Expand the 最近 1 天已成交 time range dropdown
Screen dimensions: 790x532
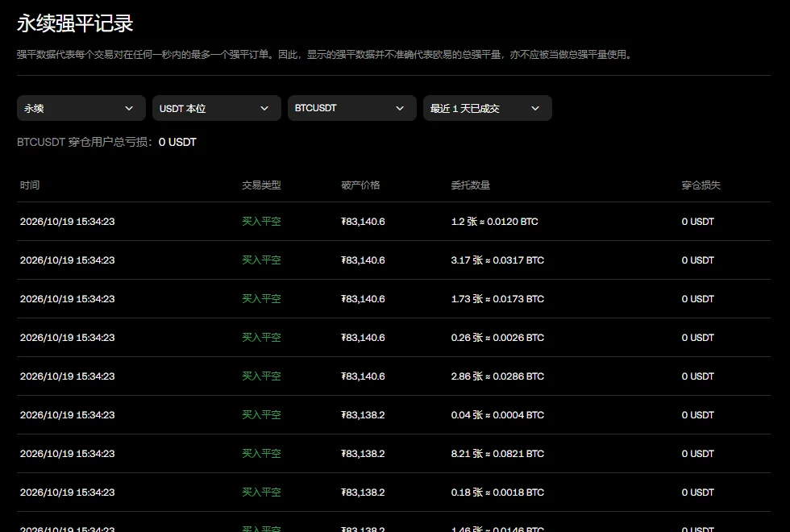pos(488,108)
